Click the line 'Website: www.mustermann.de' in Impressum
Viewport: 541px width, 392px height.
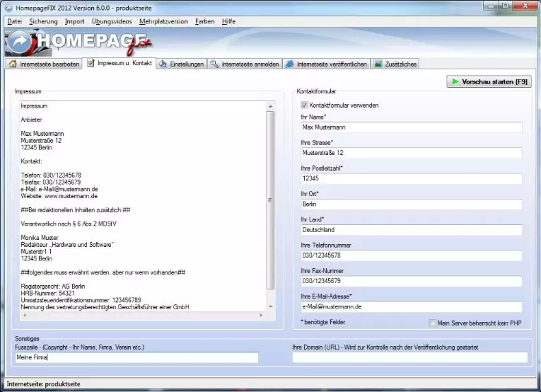[59, 196]
